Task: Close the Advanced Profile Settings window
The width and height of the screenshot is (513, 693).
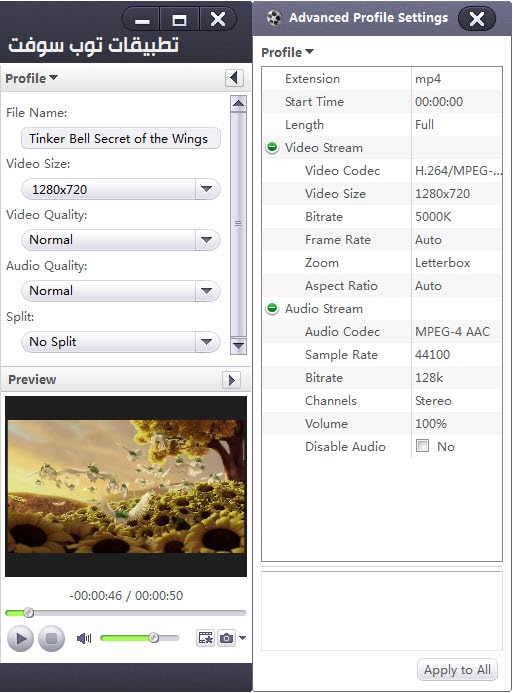Action: click(477, 19)
